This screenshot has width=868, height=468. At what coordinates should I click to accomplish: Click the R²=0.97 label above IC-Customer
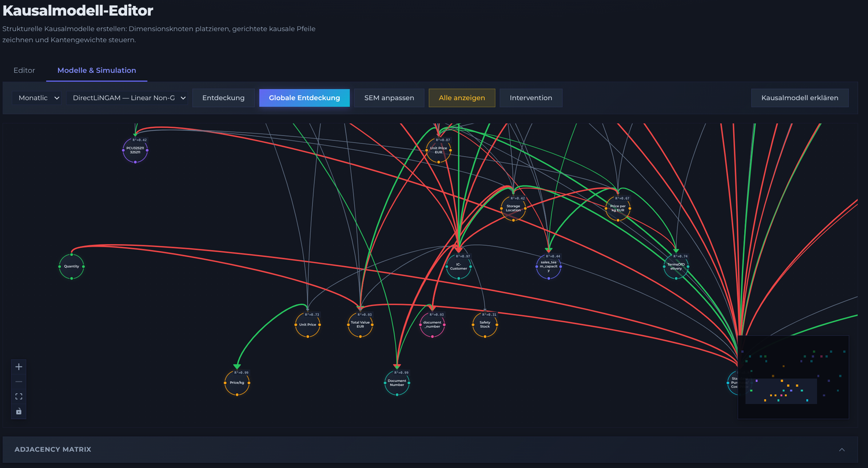(x=463, y=256)
